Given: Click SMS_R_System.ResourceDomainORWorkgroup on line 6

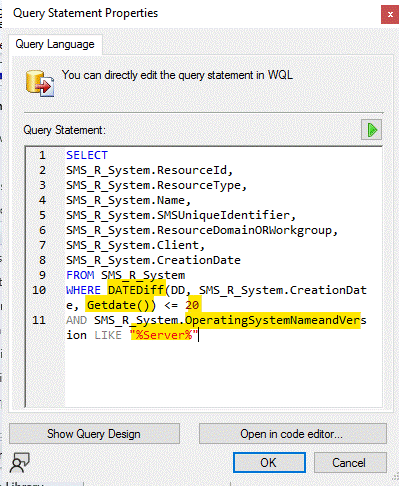Looking at the screenshot, I should pos(199,230).
